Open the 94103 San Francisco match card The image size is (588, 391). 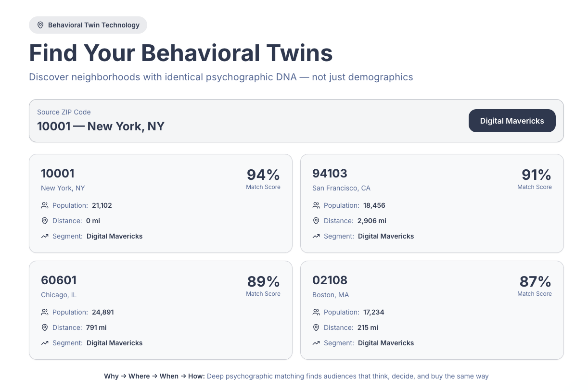tap(432, 203)
